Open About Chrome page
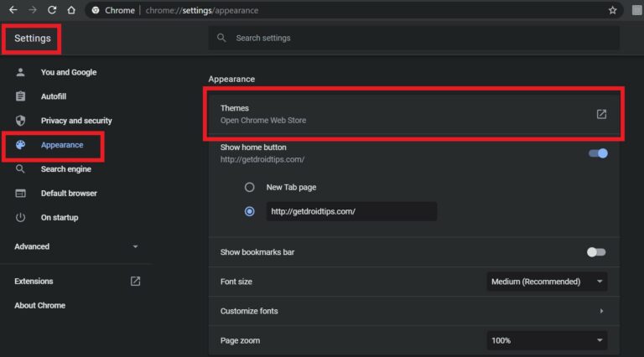The width and height of the screenshot is (644, 357). 39,306
